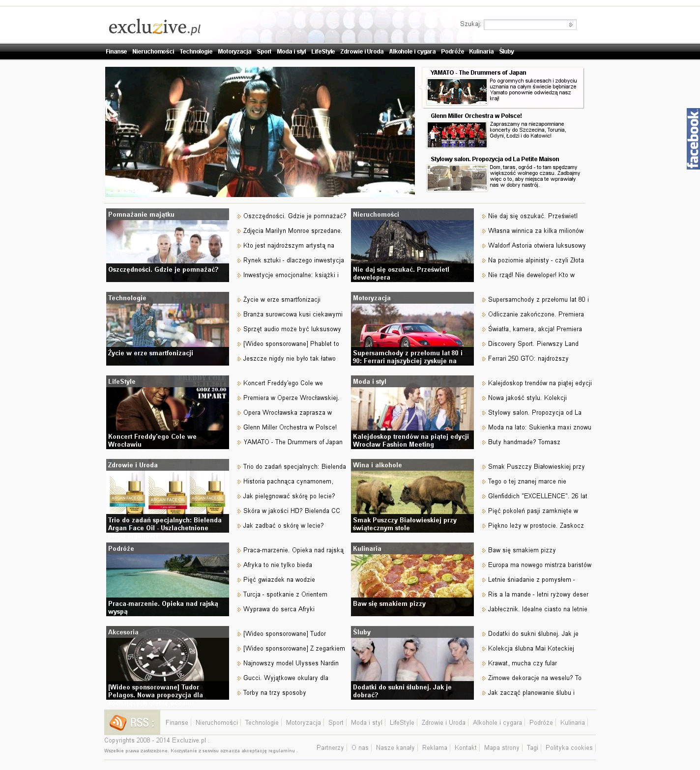This screenshot has width=700, height=770.
Task: Click the RSS feed icon in footer
Action: click(118, 722)
